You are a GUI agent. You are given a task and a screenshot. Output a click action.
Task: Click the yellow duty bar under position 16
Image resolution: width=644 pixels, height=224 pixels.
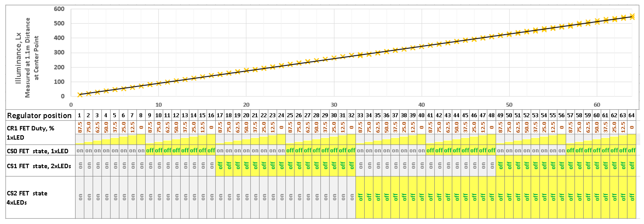click(x=211, y=139)
